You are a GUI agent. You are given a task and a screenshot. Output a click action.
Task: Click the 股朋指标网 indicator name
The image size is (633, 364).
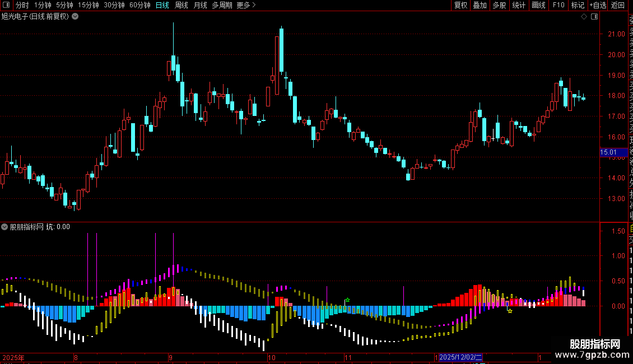[27, 227]
